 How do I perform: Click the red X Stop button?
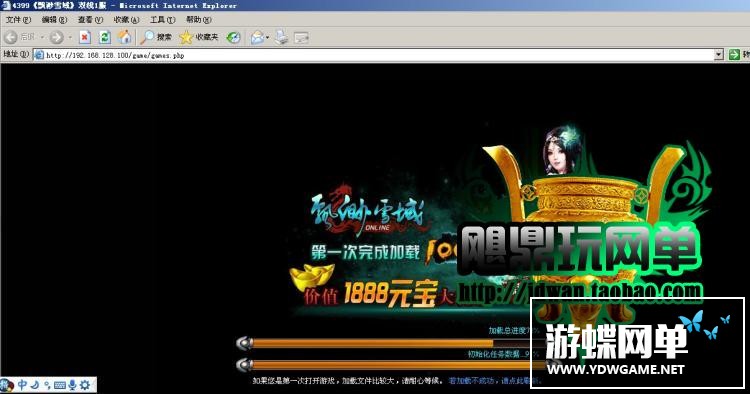85,37
